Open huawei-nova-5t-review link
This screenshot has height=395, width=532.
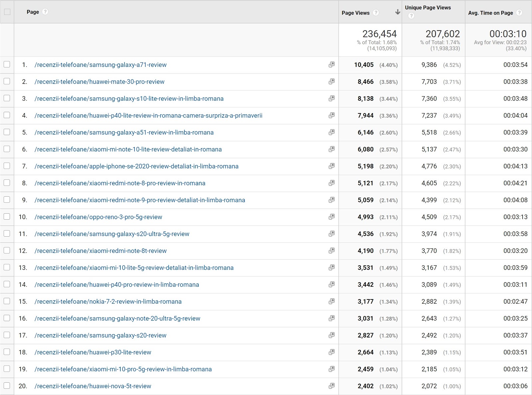(93, 386)
